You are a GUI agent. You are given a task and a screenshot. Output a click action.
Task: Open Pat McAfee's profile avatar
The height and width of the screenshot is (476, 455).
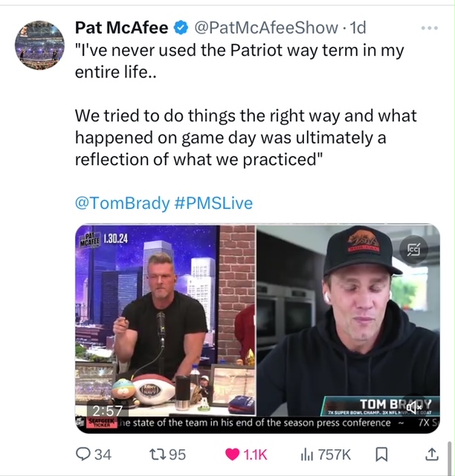(x=39, y=45)
